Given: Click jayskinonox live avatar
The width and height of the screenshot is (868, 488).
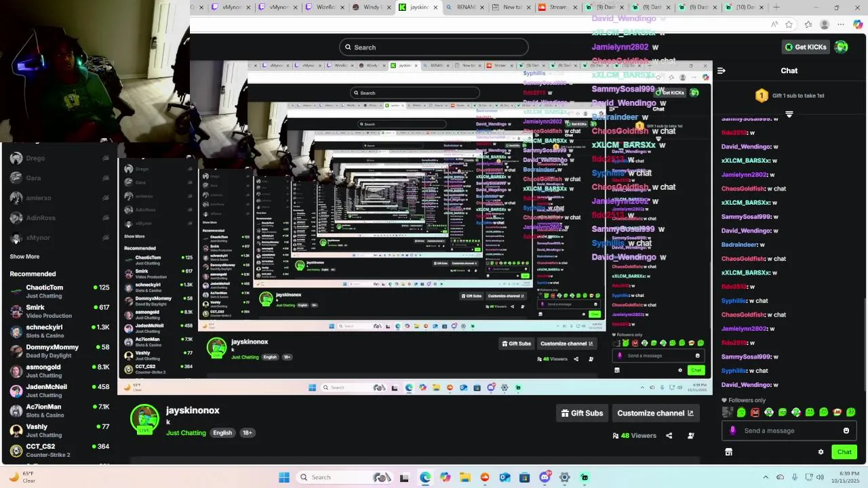Looking at the screenshot, I should 144,418.
